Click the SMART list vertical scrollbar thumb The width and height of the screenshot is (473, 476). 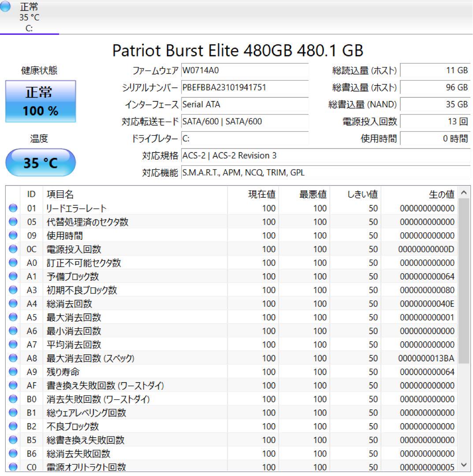[464, 281]
